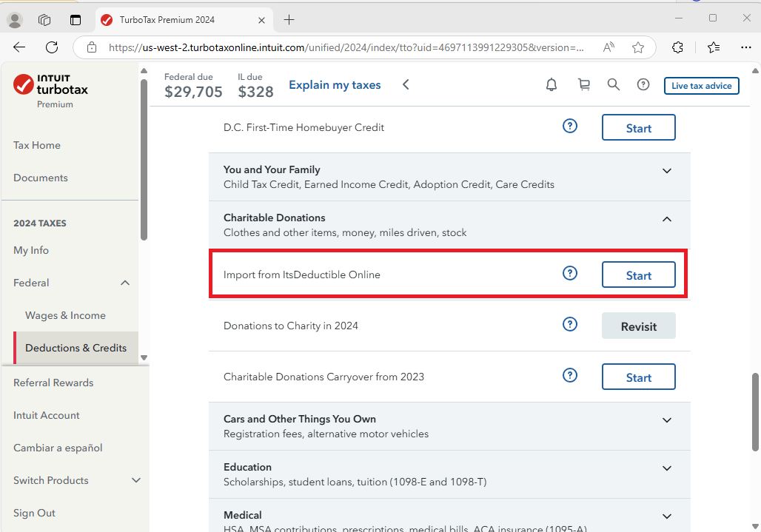Expand the You and Your Family section
Viewport: 761px width, 532px height.
click(667, 171)
